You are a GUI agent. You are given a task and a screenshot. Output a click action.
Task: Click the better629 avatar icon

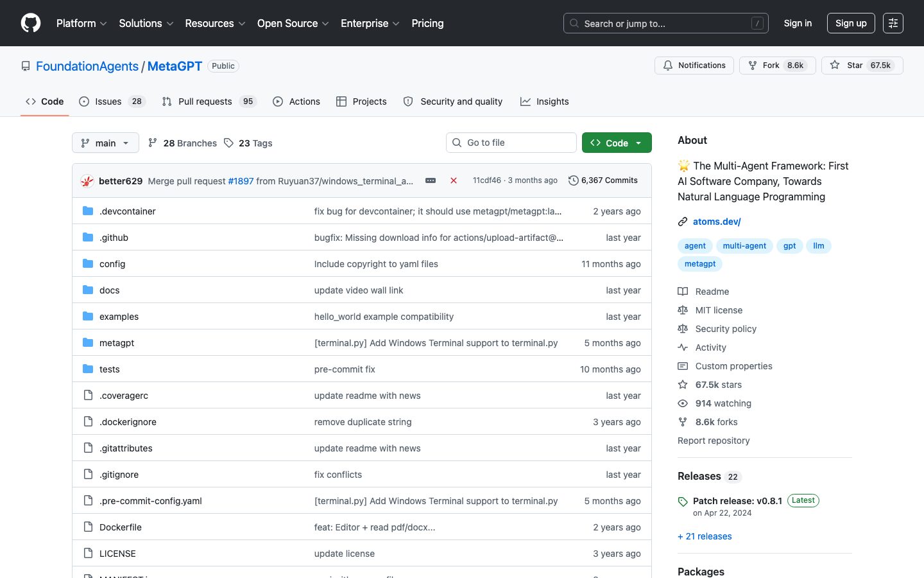coord(87,181)
